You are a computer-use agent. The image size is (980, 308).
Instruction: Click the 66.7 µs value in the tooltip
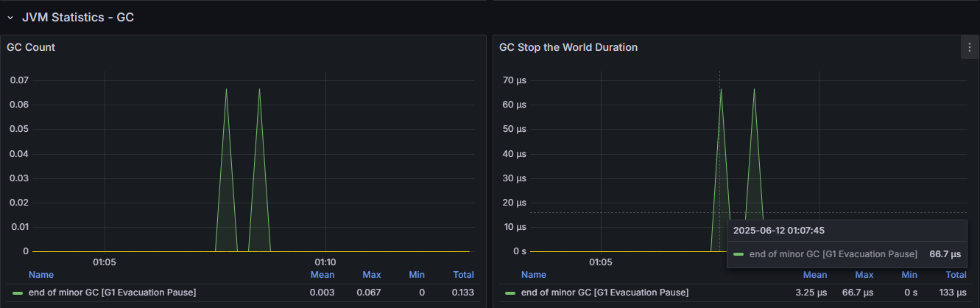click(945, 254)
